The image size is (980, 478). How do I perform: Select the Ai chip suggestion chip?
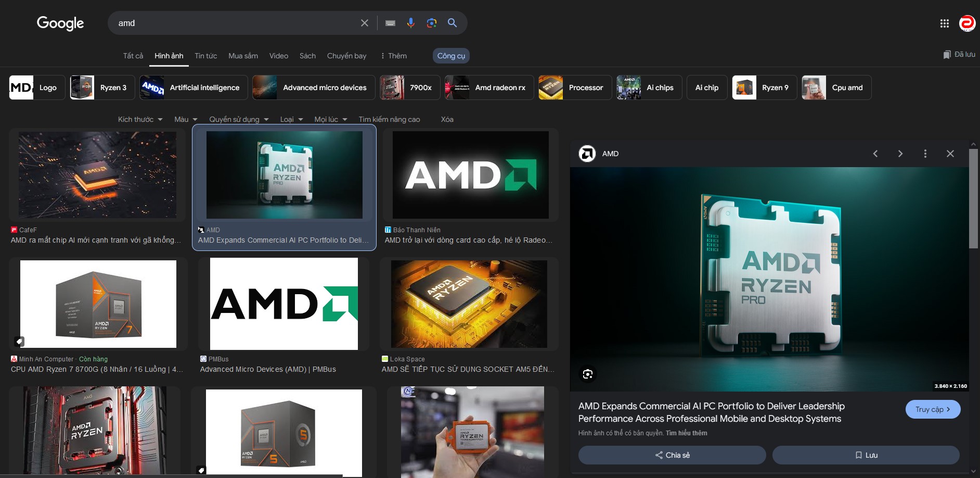pyautogui.click(x=707, y=87)
